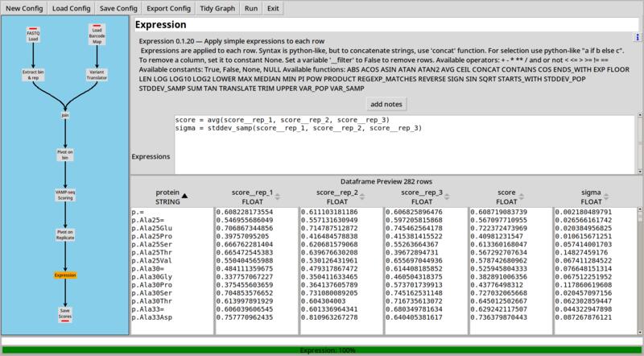
Task: Click the sigma value 0.14827459176
Action: pos(581,252)
